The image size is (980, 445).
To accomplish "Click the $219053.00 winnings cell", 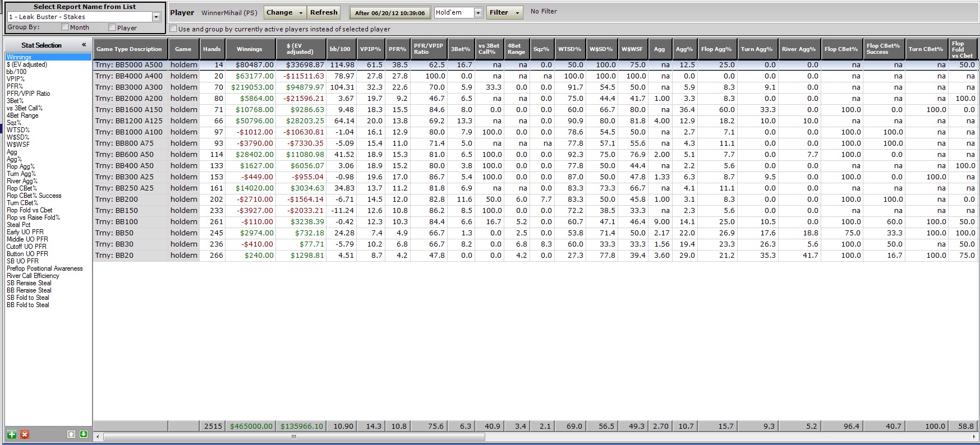I will [251, 87].
